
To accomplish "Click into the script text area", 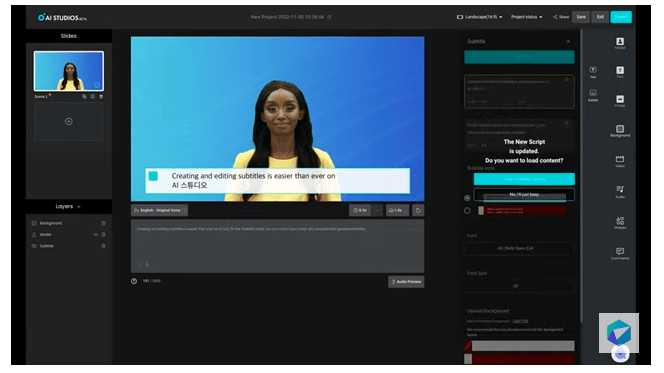I will [x=277, y=246].
